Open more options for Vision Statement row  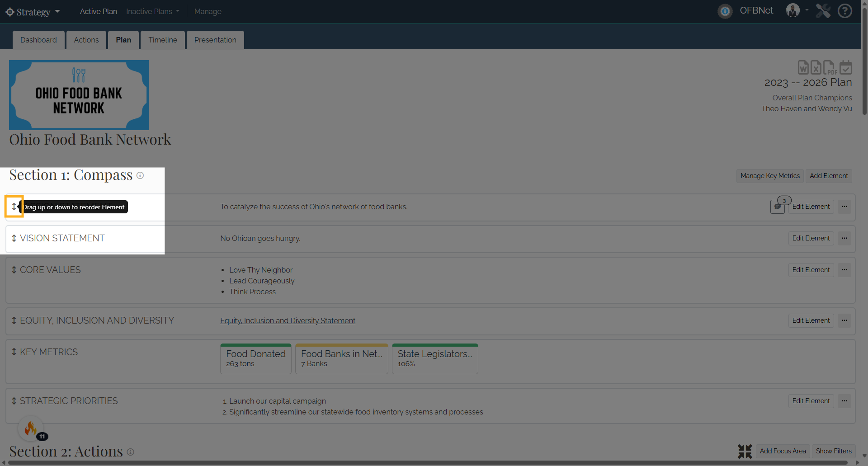pos(844,238)
